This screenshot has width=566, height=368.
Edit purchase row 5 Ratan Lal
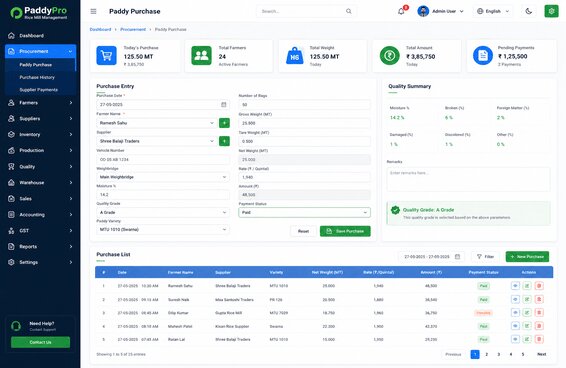pos(527,339)
